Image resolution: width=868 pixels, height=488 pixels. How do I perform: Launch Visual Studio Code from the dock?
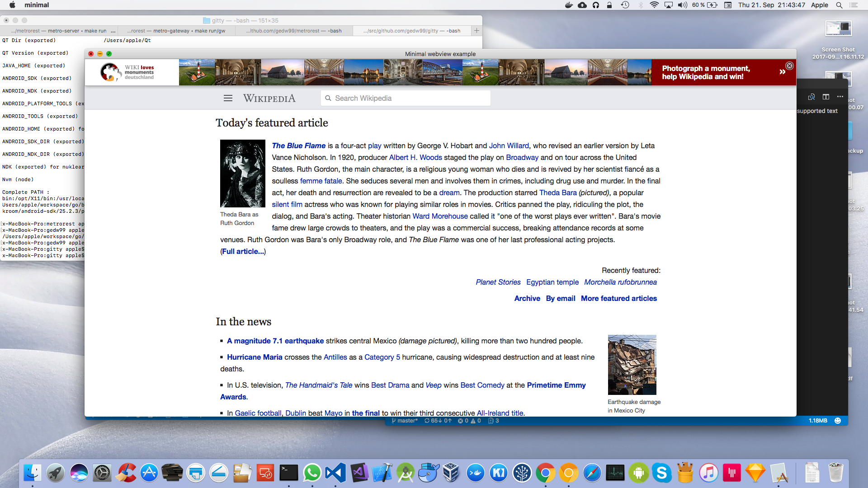pos(335,473)
